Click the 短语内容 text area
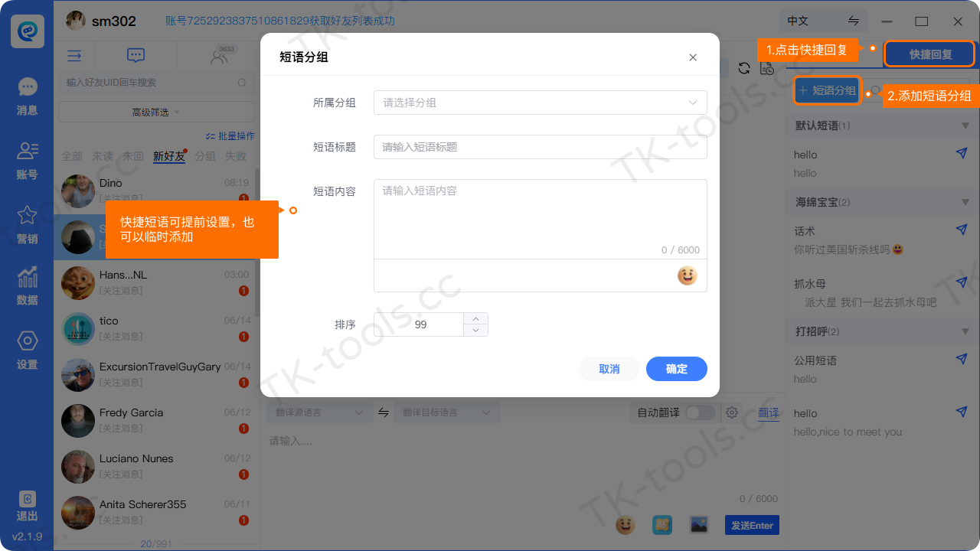This screenshot has width=980, height=551. [540, 219]
